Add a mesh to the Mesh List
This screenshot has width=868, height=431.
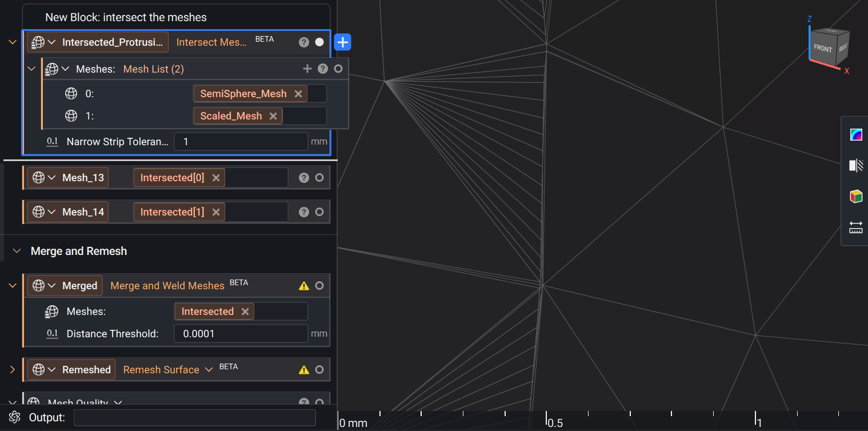[x=307, y=69]
